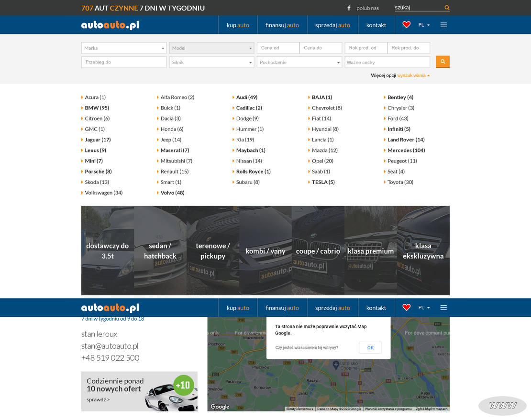531x420 pixels.
Task: Click the orange search button in filter panel
Action: pos(442,62)
